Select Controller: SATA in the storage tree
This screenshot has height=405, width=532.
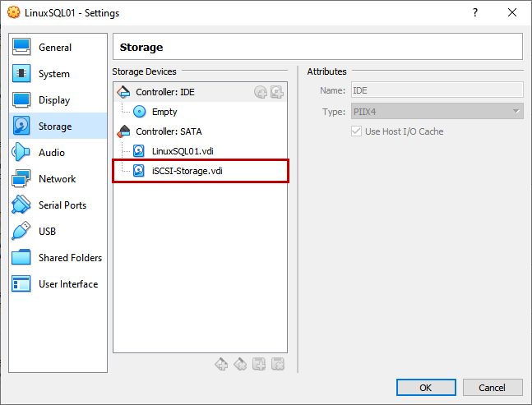[x=168, y=131]
